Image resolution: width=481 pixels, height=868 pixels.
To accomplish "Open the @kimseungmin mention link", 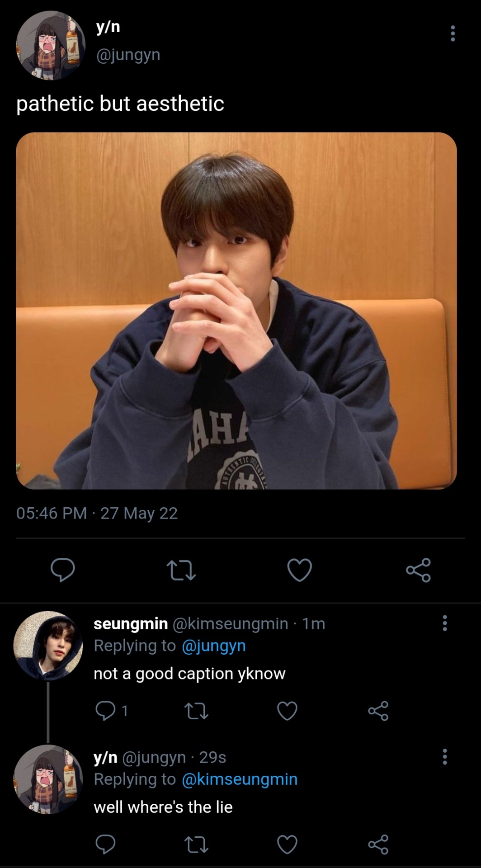I will pos(240,779).
